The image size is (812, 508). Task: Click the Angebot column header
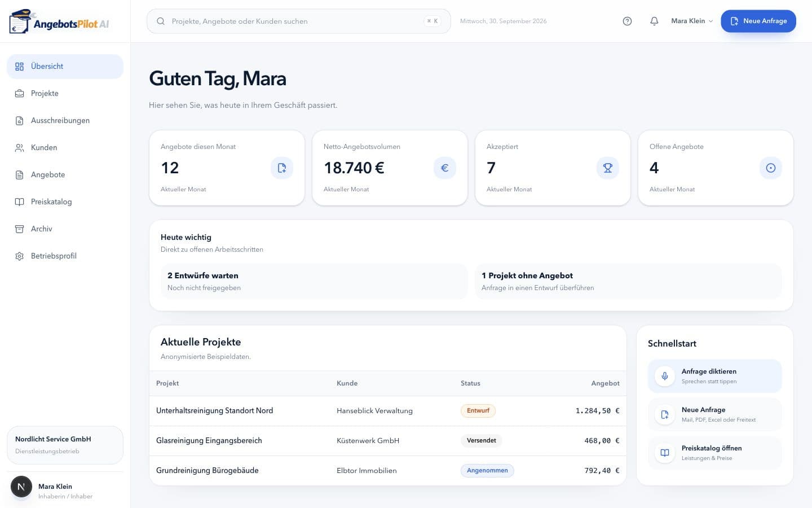click(x=605, y=383)
